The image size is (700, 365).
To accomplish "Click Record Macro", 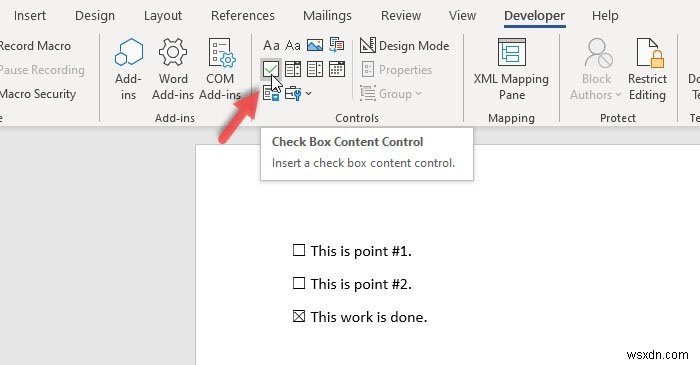I will pos(35,46).
